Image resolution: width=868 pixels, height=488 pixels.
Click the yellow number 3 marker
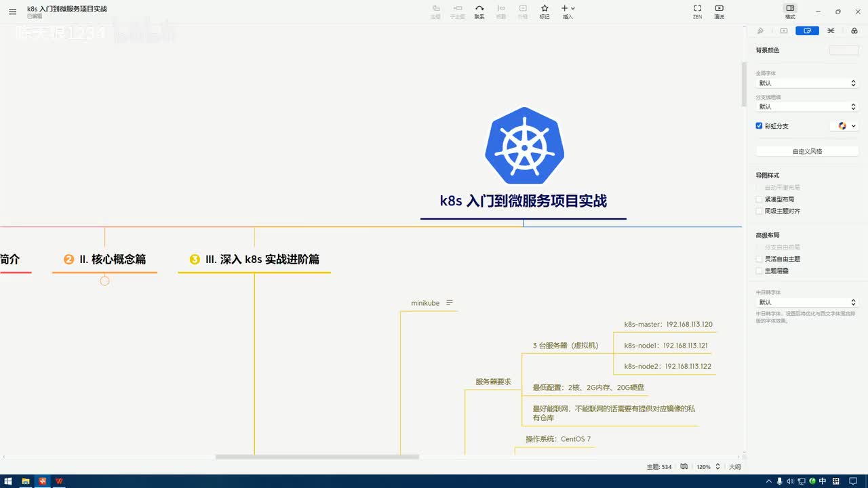pos(195,259)
